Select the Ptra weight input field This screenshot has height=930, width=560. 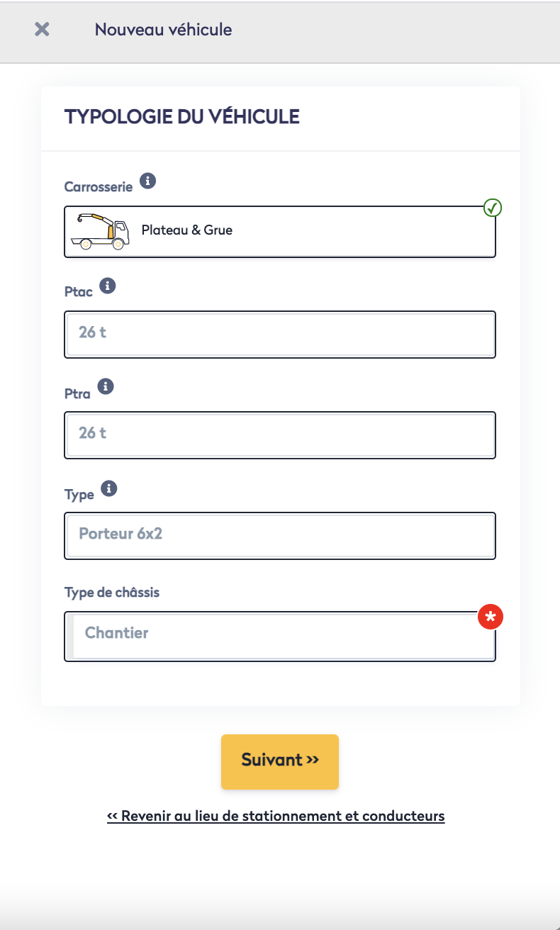click(x=280, y=435)
